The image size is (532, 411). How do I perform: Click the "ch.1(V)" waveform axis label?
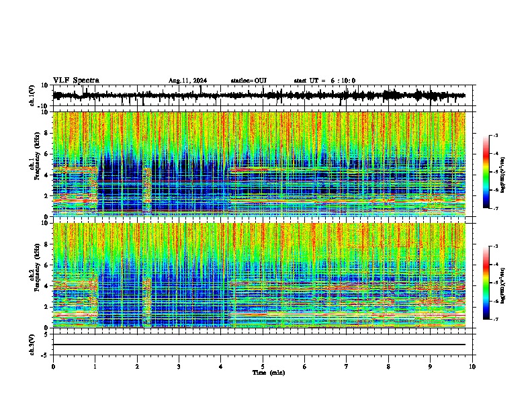[32, 95]
